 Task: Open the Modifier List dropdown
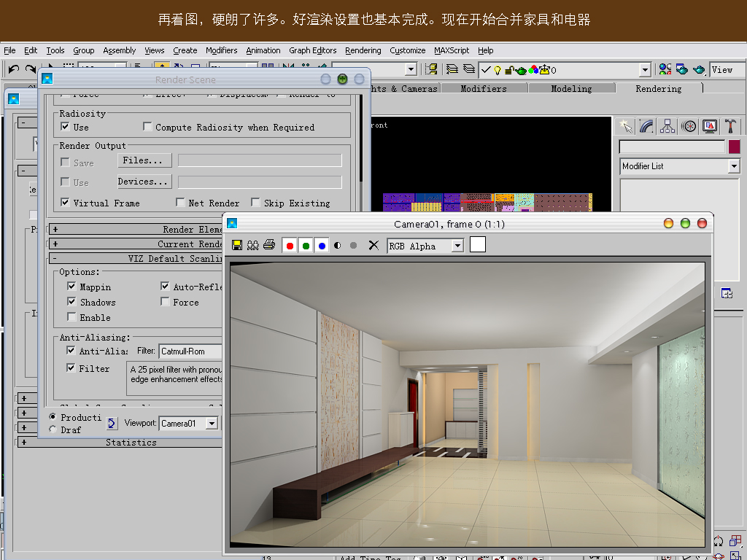pyautogui.click(x=734, y=166)
